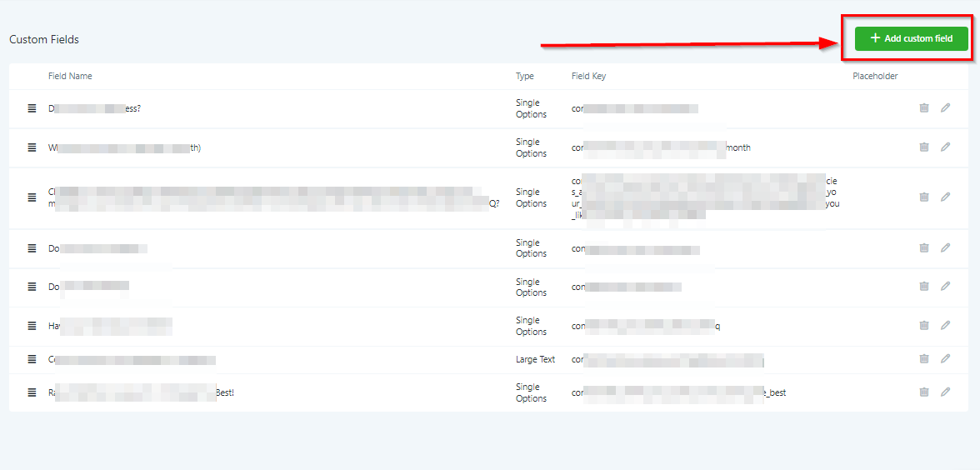The width and height of the screenshot is (980, 470).
Task: Grab drag handle of field ending "Best!"
Action: (x=32, y=392)
